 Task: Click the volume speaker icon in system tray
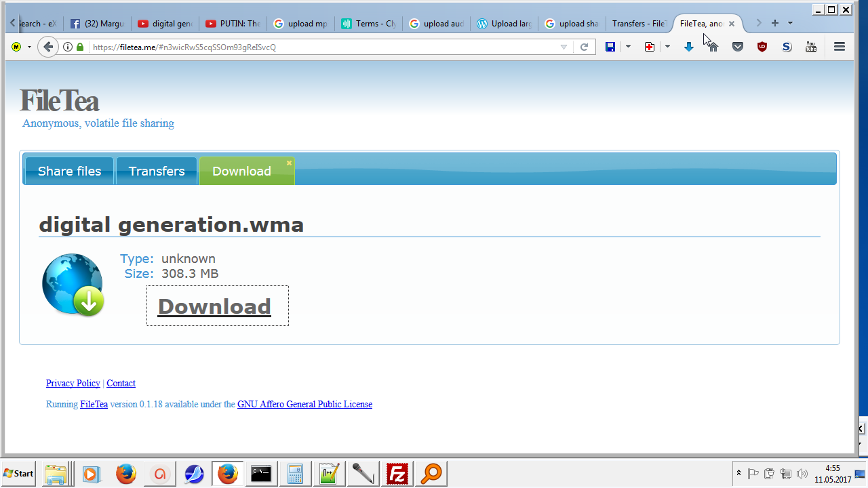click(x=802, y=474)
